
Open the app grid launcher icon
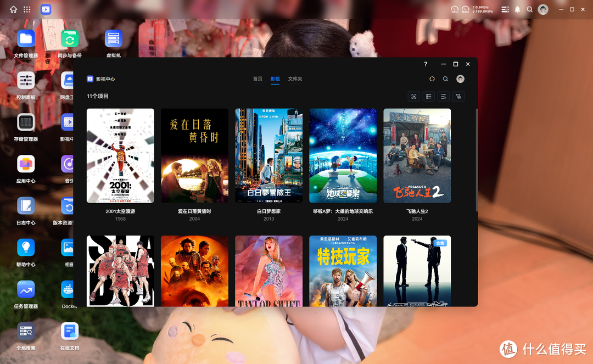coord(27,9)
